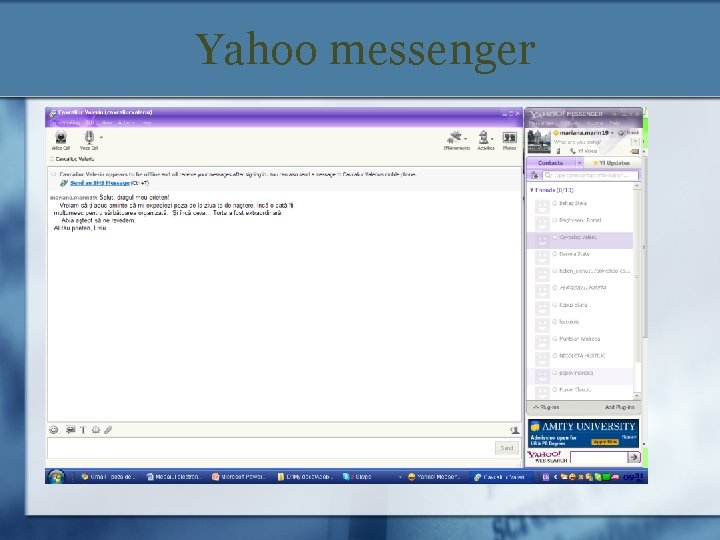The height and width of the screenshot is (540, 720).
Task: Start a Video Call with webcam icon
Action: pyautogui.click(x=61, y=140)
